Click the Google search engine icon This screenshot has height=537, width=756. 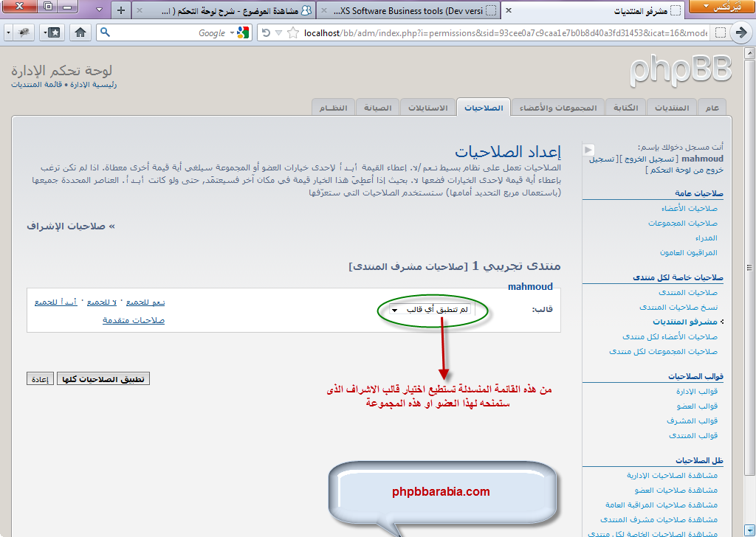click(x=243, y=32)
